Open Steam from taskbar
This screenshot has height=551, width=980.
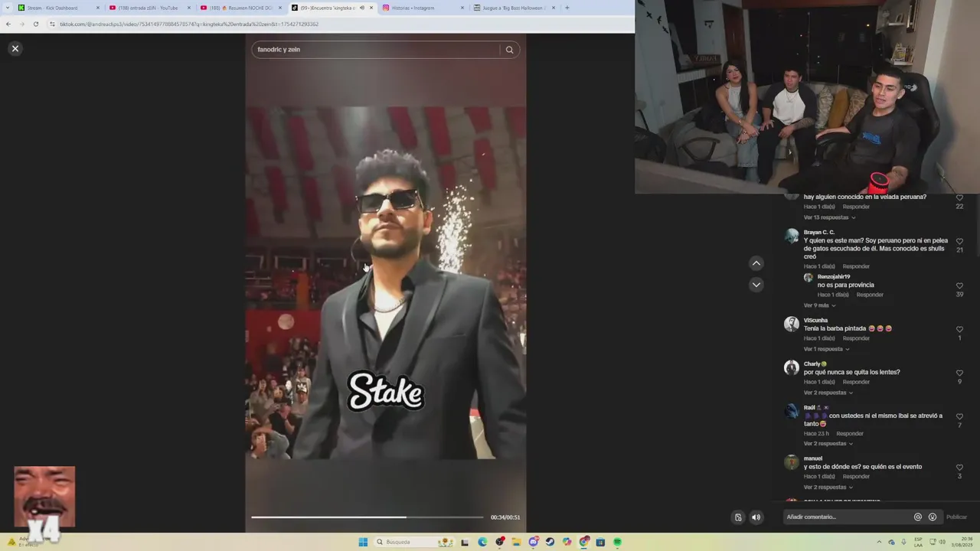click(550, 542)
